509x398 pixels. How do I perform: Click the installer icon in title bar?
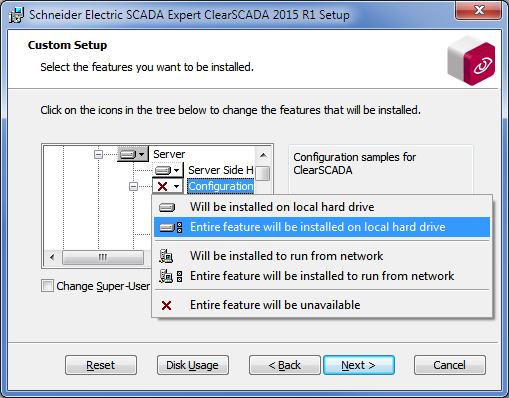(16, 15)
